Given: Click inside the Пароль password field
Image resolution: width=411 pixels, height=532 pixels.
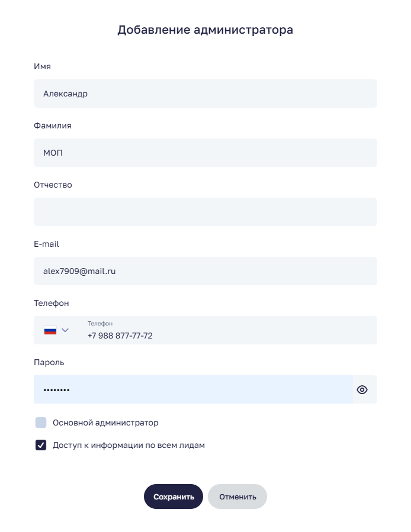Looking at the screenshot, I should 193,389.
